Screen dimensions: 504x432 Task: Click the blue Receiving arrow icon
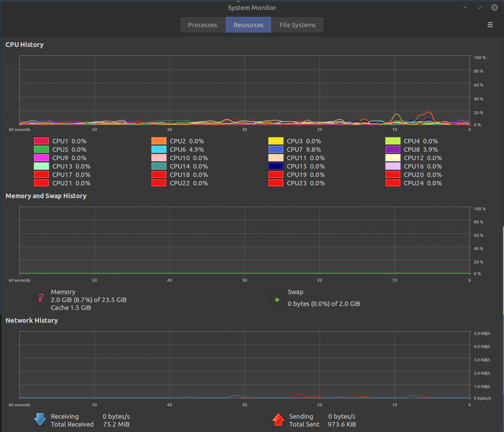40,420
